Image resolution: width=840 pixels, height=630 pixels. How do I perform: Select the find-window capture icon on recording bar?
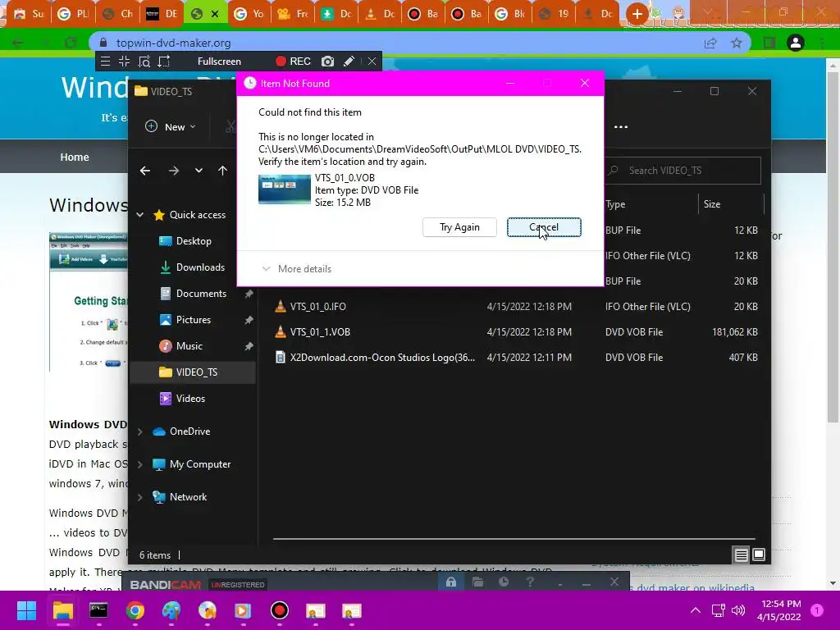[x=144, y=62]
